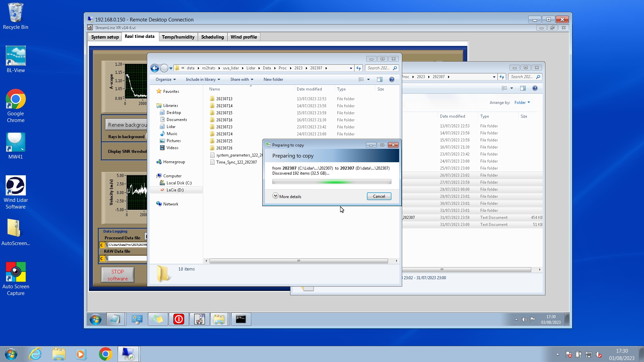
Task: Click the Search 202307 input field
Action: click(x=379, y=68)
